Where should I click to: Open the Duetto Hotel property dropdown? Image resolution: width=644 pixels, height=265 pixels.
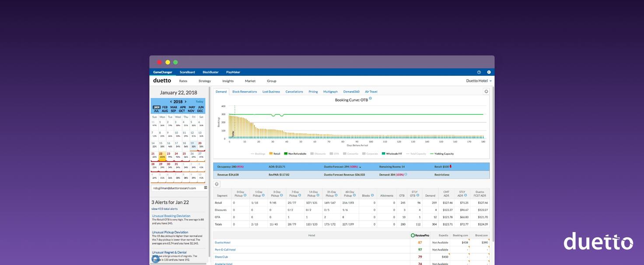click(479, 81)
